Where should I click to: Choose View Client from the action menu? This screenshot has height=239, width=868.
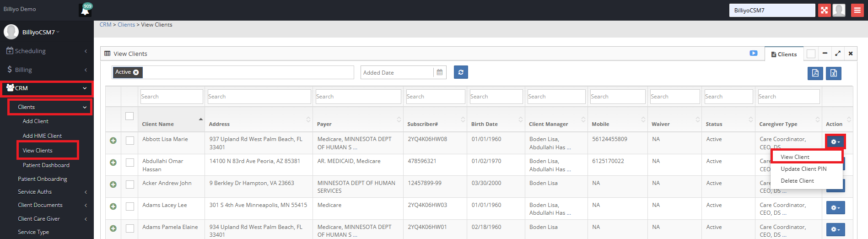click(795, 157)
